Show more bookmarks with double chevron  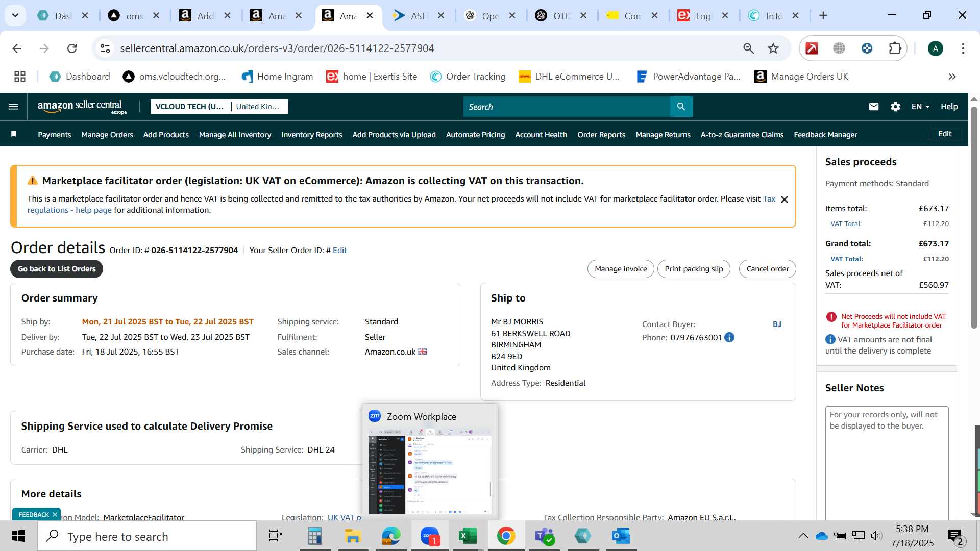952,77
